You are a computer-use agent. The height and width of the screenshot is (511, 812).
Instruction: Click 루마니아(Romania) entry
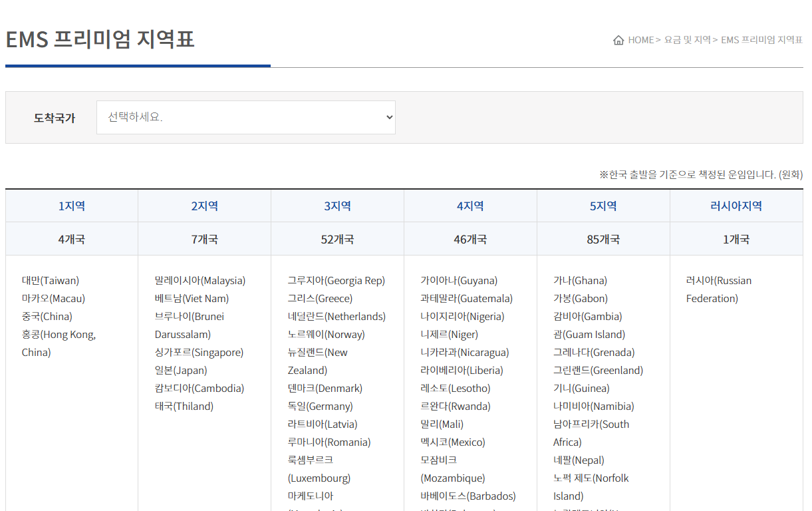(x=329, y=442)
